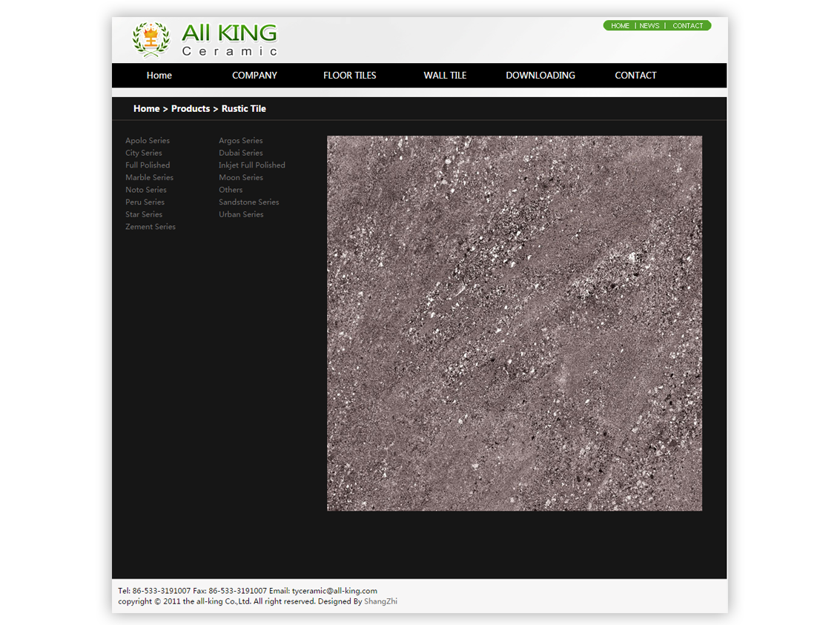Click HOME in the green top pill
The image size is (840, 625).
point(621,26)
